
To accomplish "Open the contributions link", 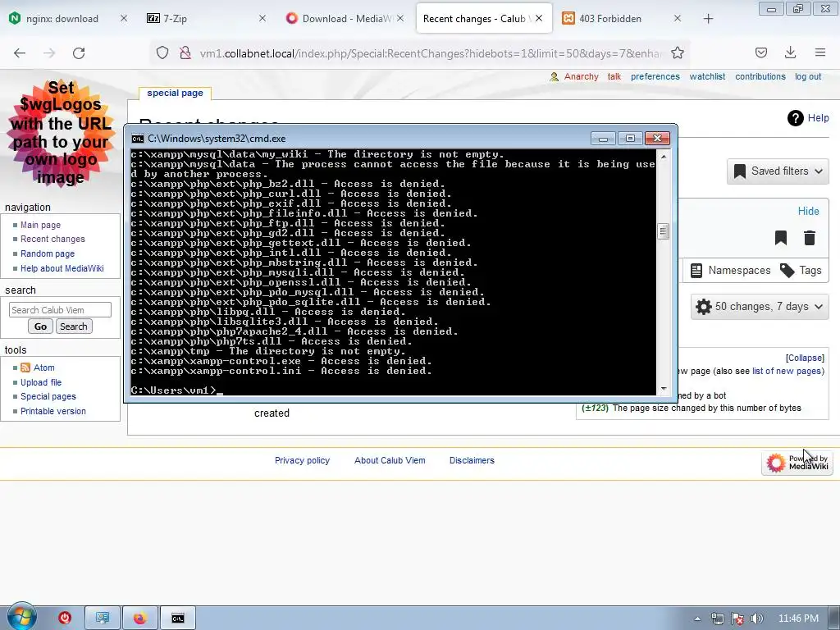I will (760, 76).
